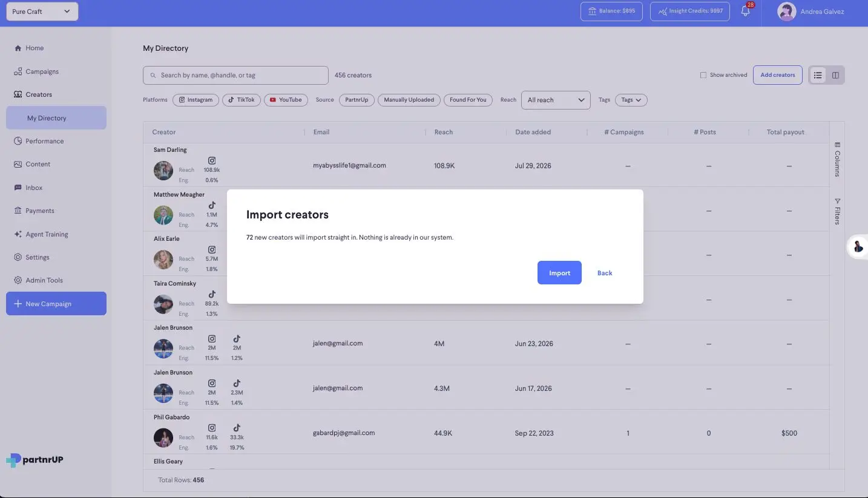Image resolution: width=868 pixels, height=498 pixels.
Task: Toggle Manually Uploaded source filter
Action: coord(409,100)
